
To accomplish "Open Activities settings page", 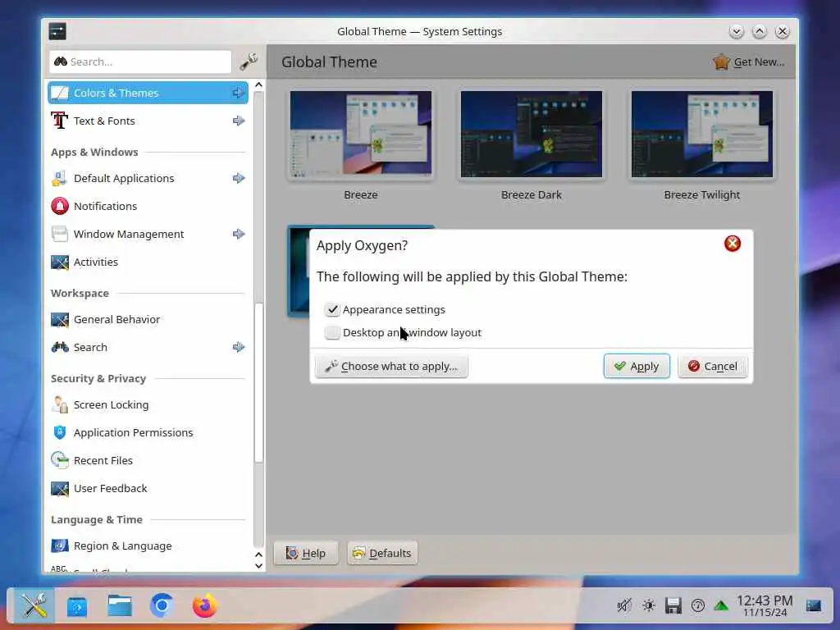I will point(148,262).
